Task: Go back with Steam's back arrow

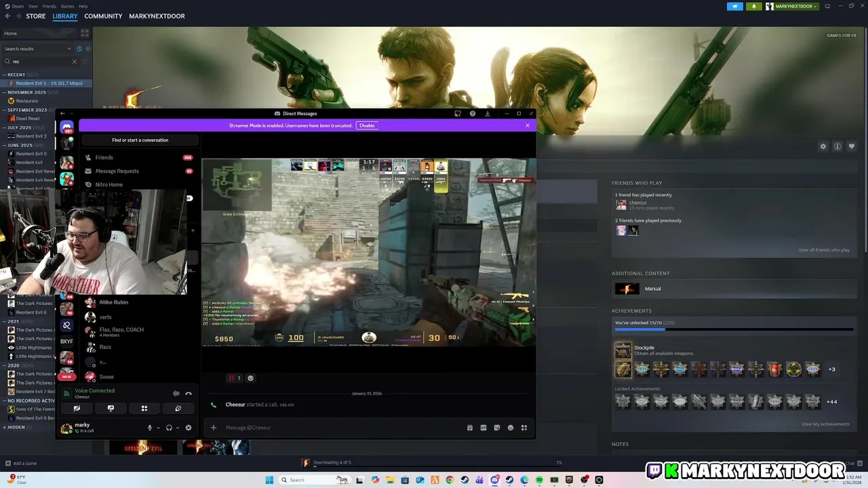Action: [x=8, y=16]
